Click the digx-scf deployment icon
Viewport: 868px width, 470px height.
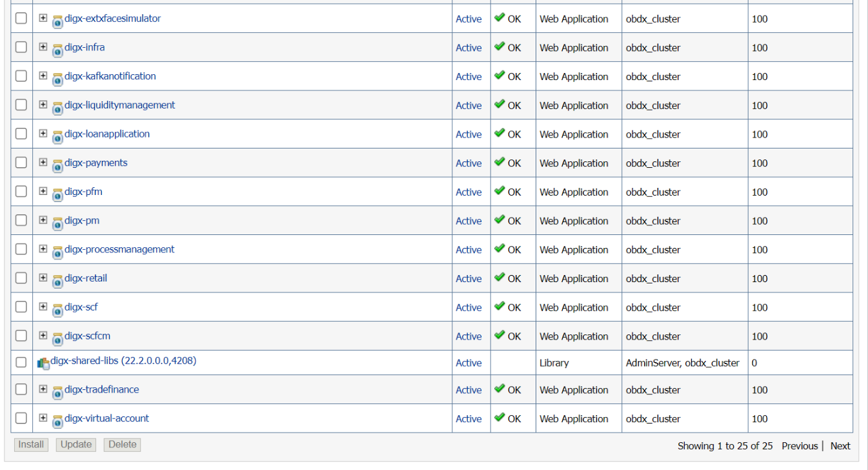click(57, 309)
